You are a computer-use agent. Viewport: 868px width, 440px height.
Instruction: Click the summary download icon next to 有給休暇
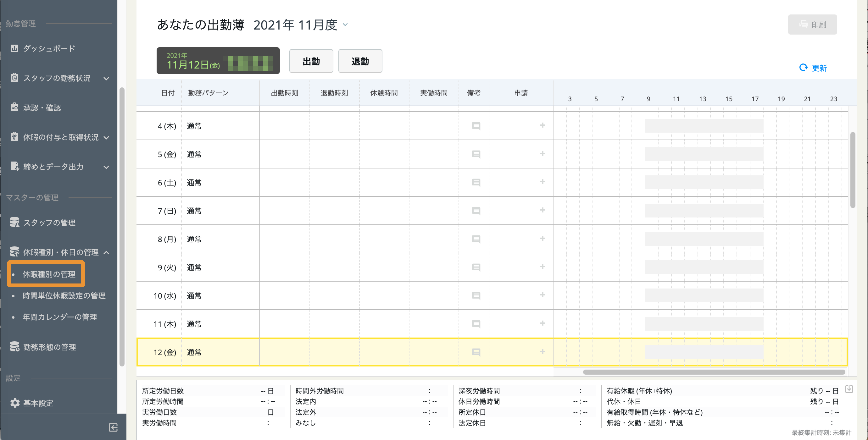click(x=849, y=389)
